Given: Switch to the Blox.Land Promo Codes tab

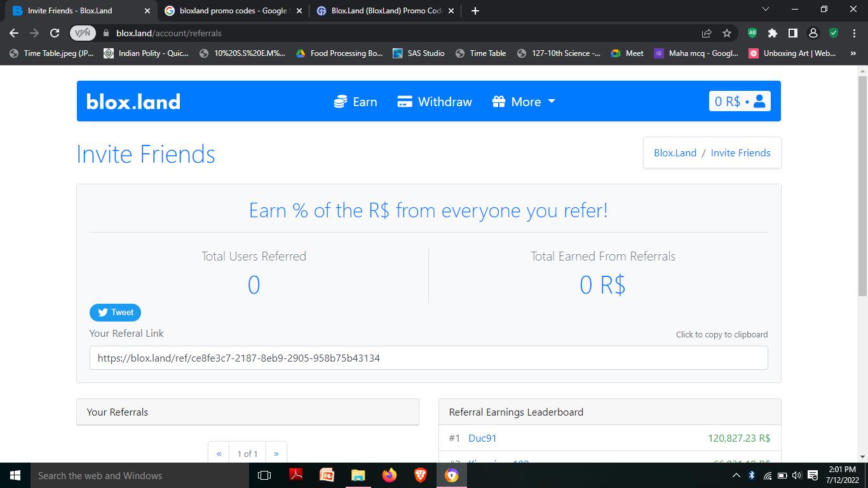Looking at the screenshot, I should pos(385,11).
